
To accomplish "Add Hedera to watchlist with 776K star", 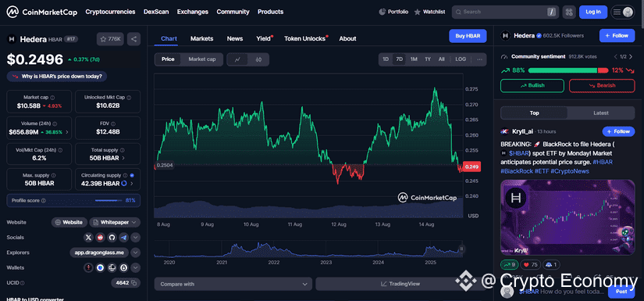I will click(110, 39).
